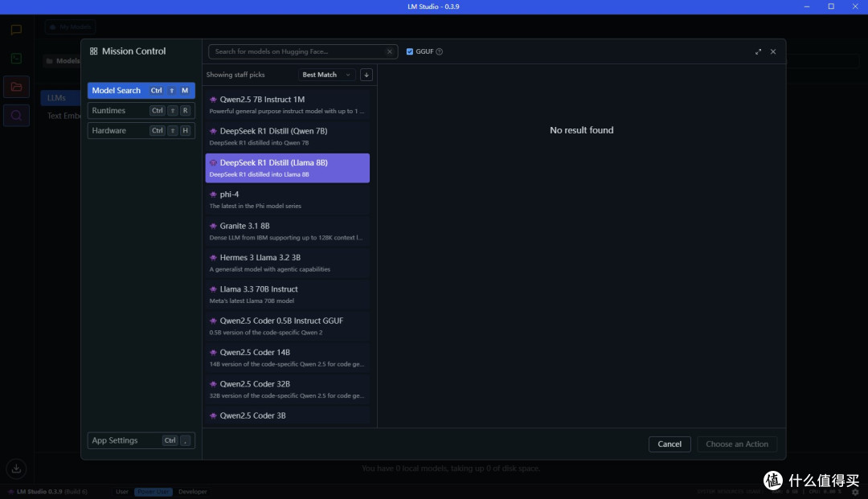This screenshot has width=868, height=499.
Task: Close the Mission Control dialog
Action: (773, 51)
